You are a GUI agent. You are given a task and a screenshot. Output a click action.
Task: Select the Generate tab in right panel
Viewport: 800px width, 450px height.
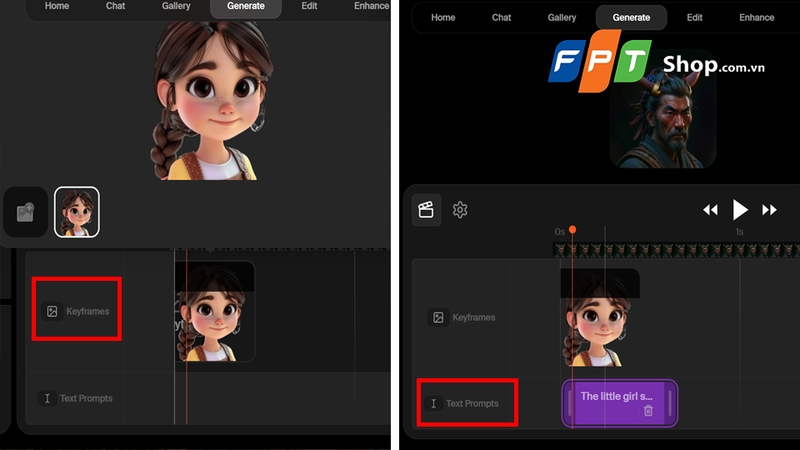tap(631, 17)
